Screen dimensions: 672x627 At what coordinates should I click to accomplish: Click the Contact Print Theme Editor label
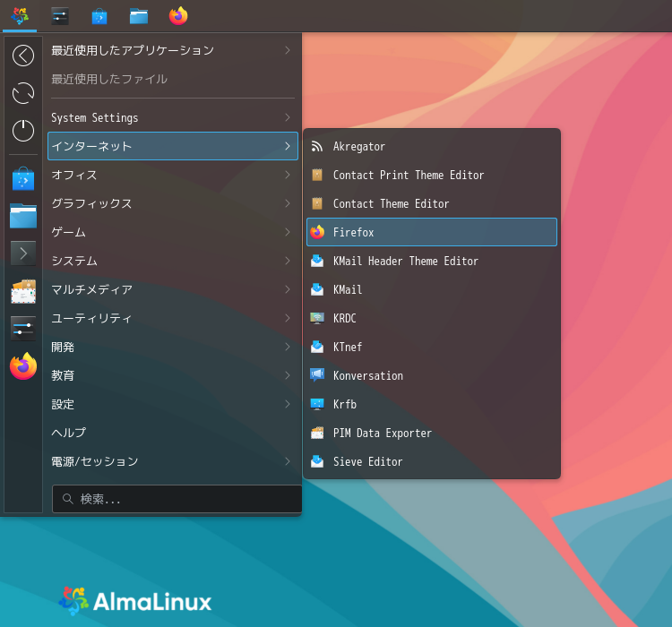click(x=409, y=175)
